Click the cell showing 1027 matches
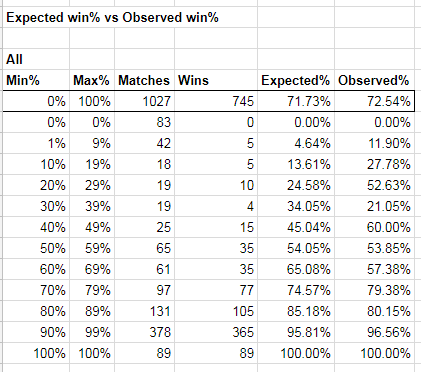Image resolution: width=421 pixels, height=372 pixels. tap(144, 101)
